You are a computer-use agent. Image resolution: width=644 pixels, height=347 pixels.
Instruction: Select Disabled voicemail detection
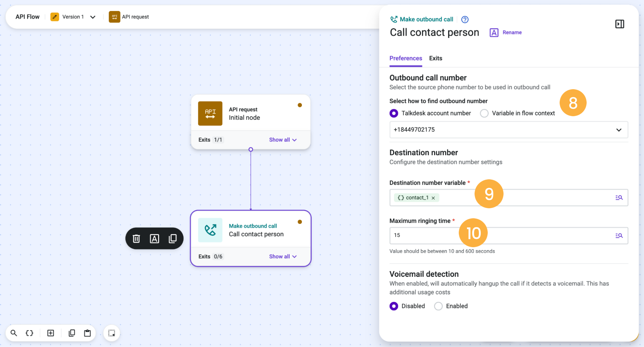tap(394, 306)
